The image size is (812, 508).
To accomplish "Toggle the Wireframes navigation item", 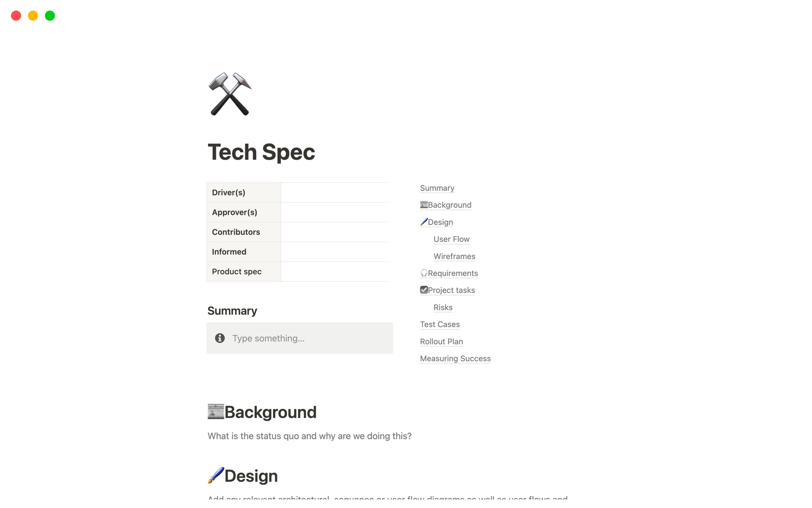I will click(455, 256).
